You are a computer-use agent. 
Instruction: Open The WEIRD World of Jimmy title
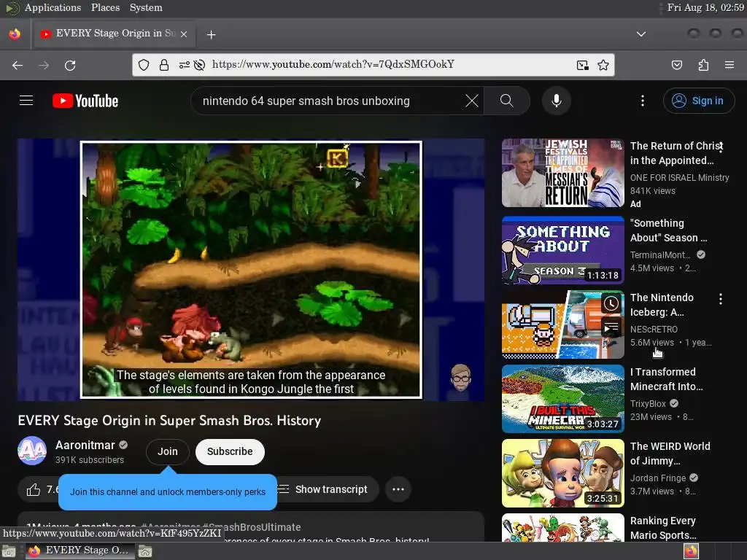(670, 454)
